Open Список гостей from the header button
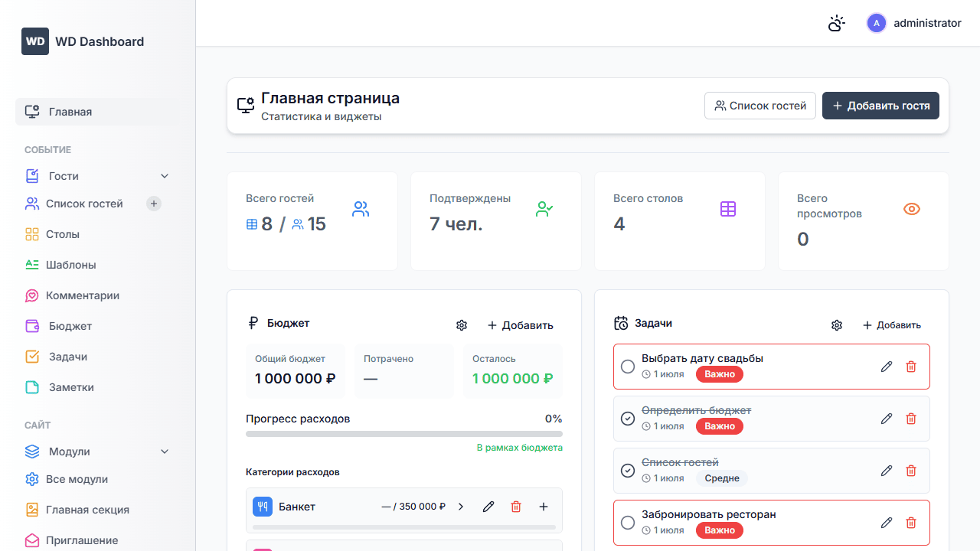The width and height of the screenshot is (980, 551). (x=759, y=106)
